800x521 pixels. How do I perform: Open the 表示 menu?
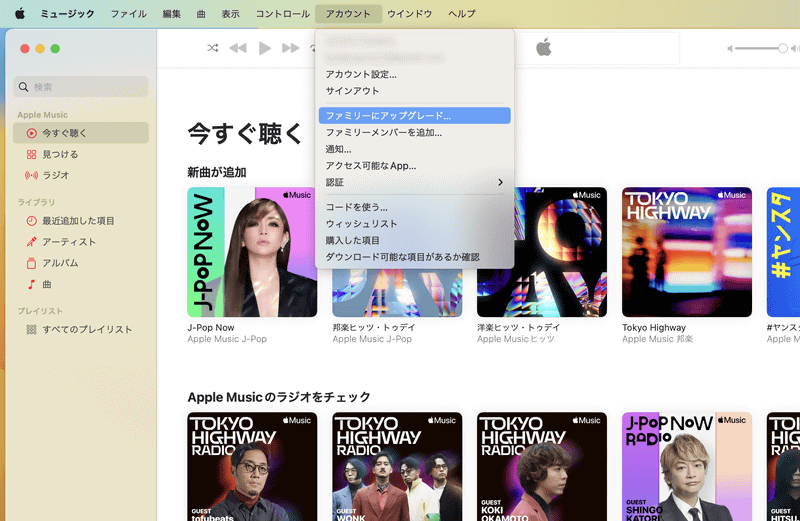[230, 14]
